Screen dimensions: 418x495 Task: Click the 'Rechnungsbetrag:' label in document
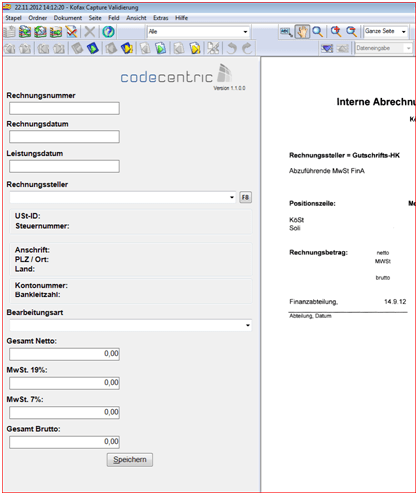pos(318,252)
